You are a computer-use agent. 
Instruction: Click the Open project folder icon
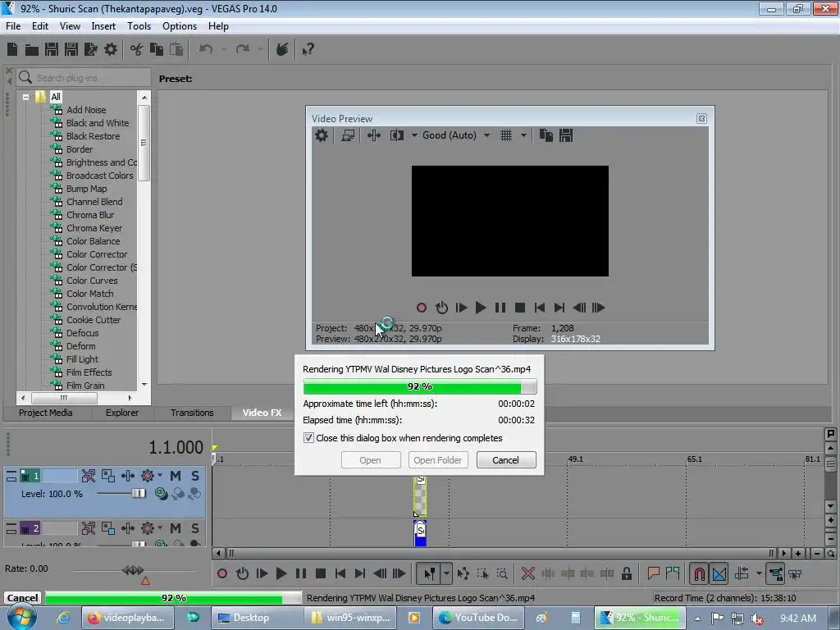point(32,50)
